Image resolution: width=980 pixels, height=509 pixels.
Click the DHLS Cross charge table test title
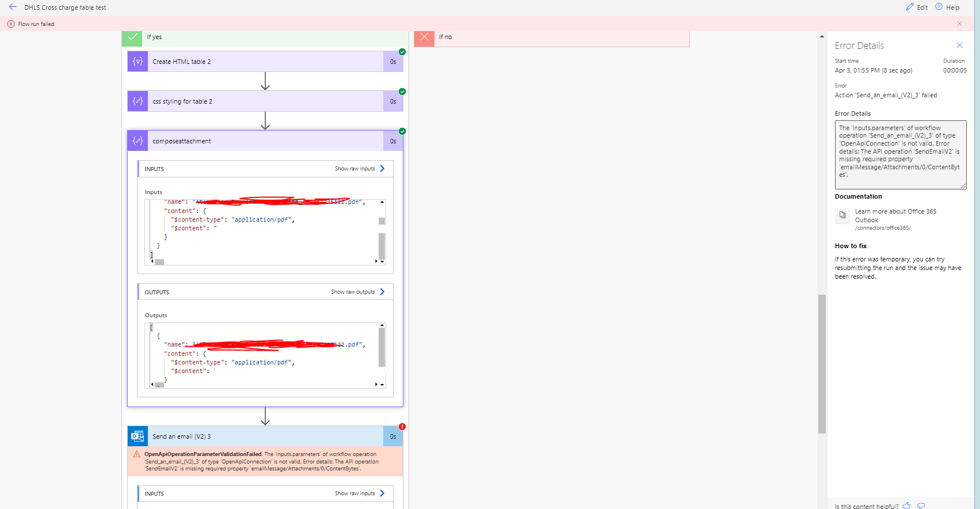(65, 7)
